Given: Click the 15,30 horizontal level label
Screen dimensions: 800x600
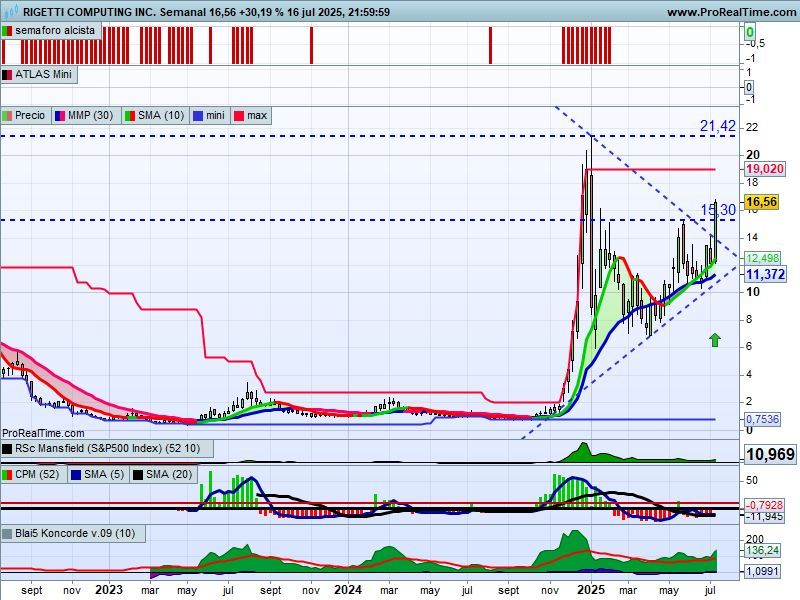Looking at the screenshot, I should [718, 210].
